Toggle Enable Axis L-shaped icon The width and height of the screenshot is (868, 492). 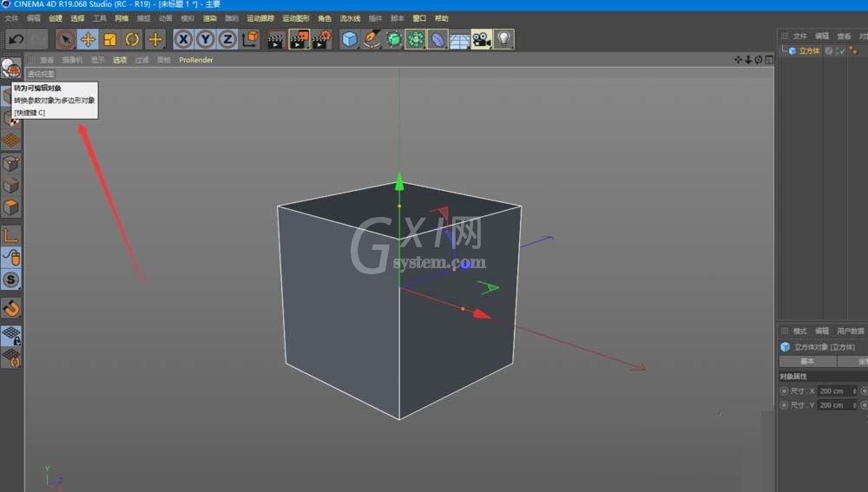point(11,236)
